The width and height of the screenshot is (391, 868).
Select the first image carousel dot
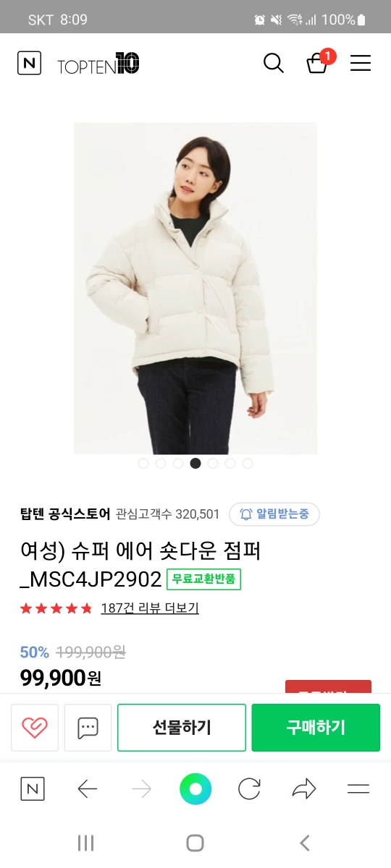coord(143,464)
